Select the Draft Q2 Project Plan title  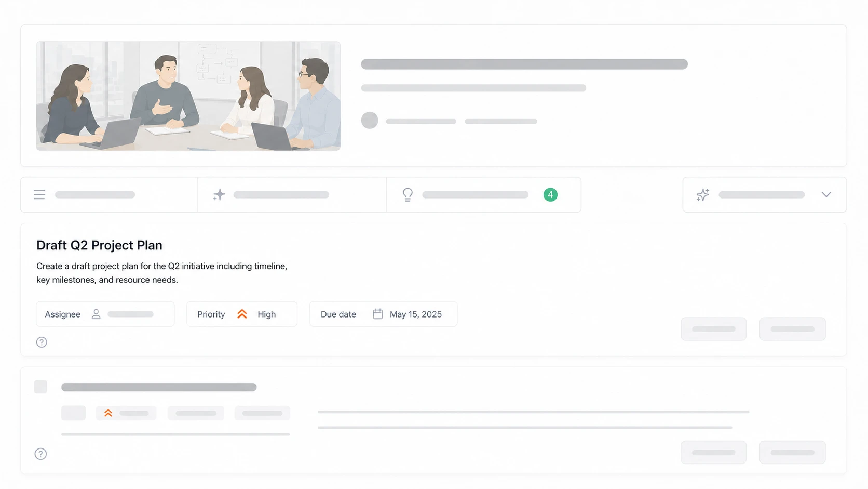pyautogui.click(x=99, y=245)
